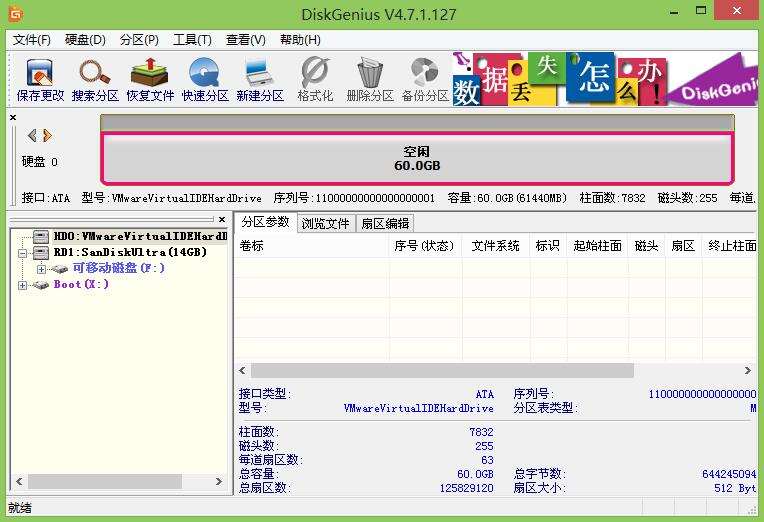Click removable disk (F:) drive icon
The image size is (764, 522).
pyautogui.click(x=59, y=269)
